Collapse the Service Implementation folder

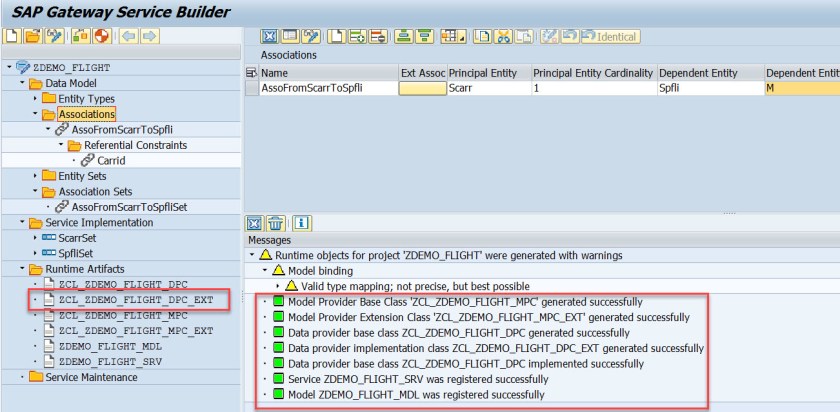click(x=22, y=222)
